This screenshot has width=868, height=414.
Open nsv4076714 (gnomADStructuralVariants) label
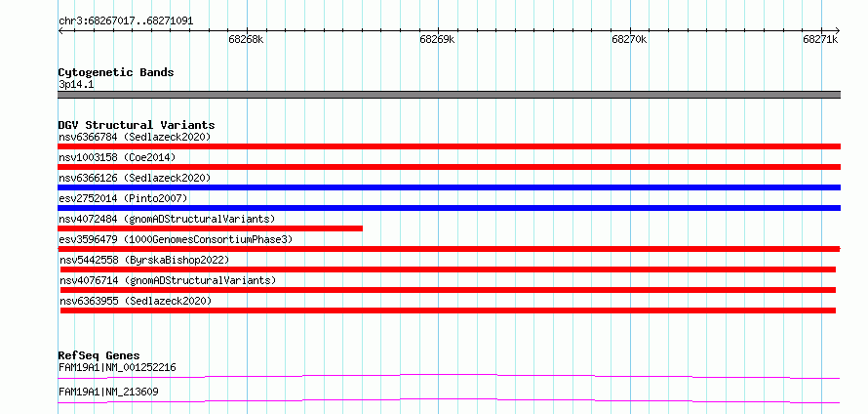168,280
